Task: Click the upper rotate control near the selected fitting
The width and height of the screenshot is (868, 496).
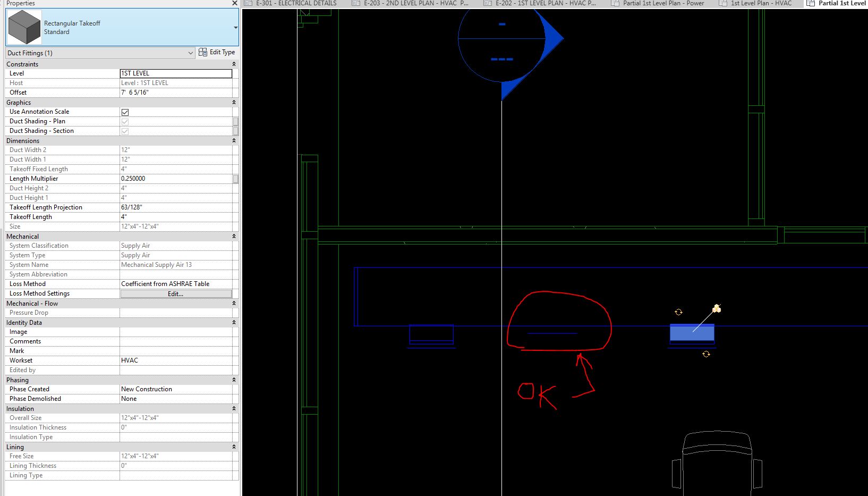Action: pos(679,312)
